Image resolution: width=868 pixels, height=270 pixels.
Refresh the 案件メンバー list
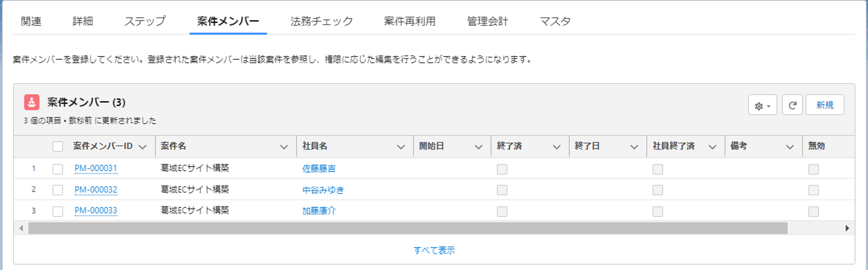click(x=792, y=105)
